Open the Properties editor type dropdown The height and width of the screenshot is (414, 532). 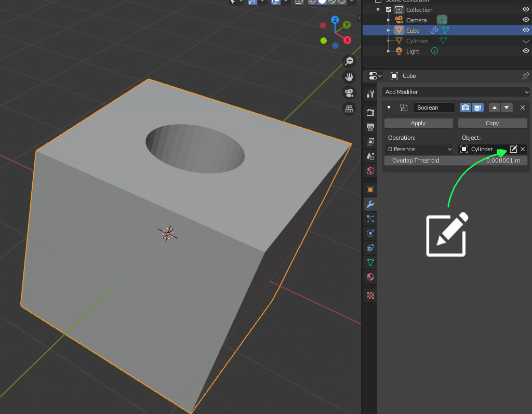(375, 76)
